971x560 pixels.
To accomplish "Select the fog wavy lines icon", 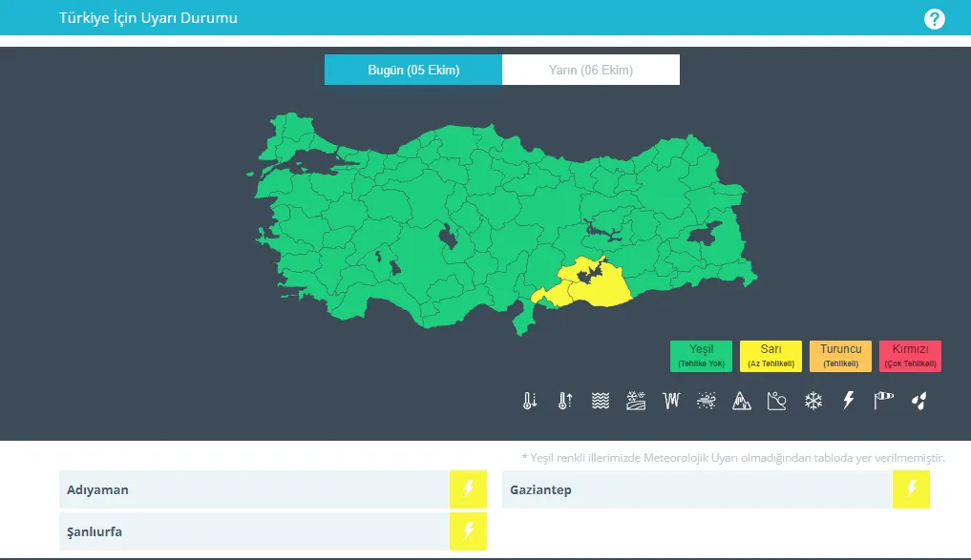I will point(600,401).
